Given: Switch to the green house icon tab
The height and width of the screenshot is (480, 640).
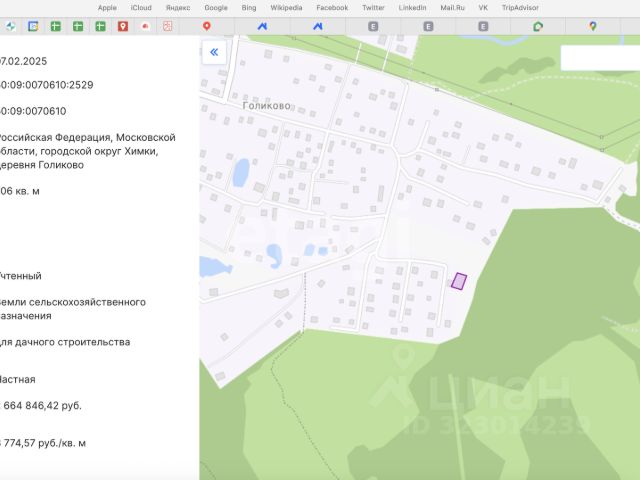Looking at the screenshot, I should (x=538, y=27).
